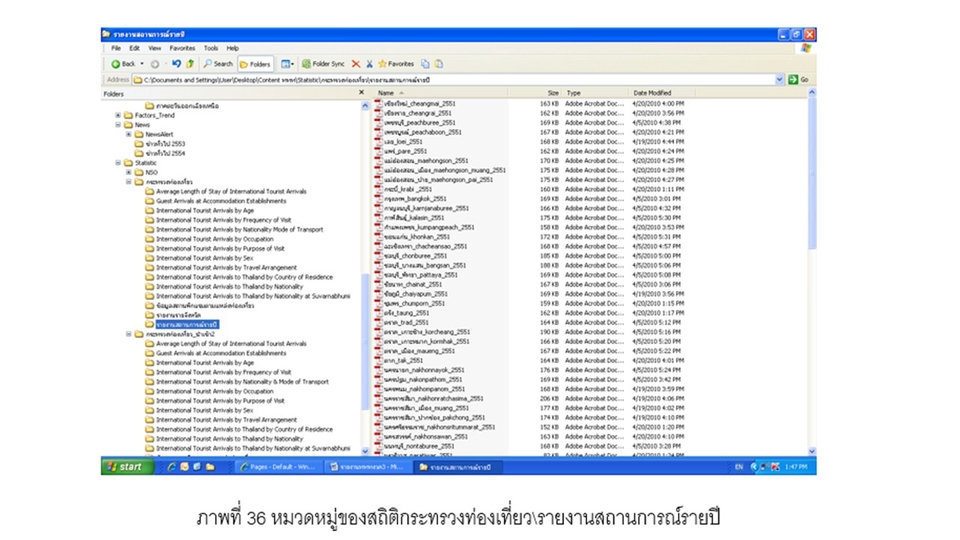Expand the NSO folder node
Viewport: 960px width, 540px height.
pos(129,173)
